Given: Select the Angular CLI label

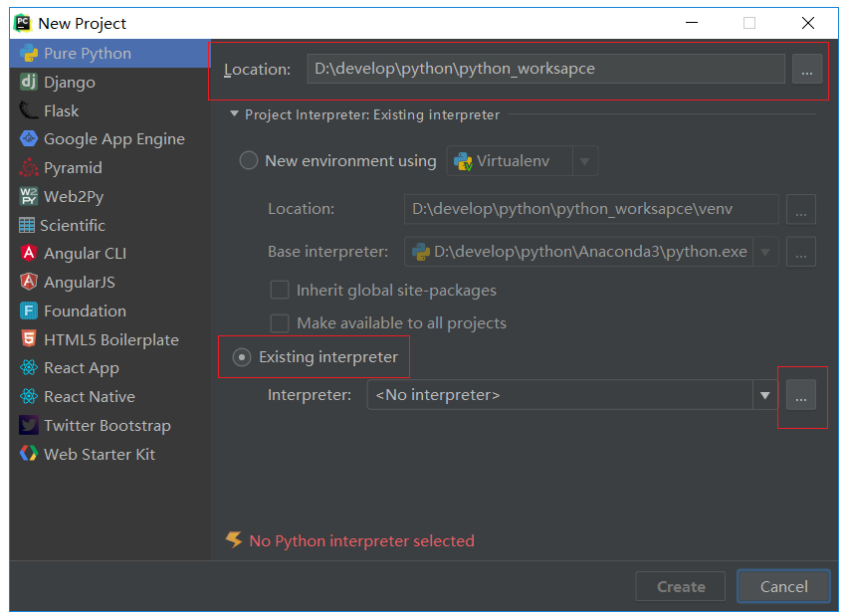Looking at the screenshot, I should (x=85, y=253).
